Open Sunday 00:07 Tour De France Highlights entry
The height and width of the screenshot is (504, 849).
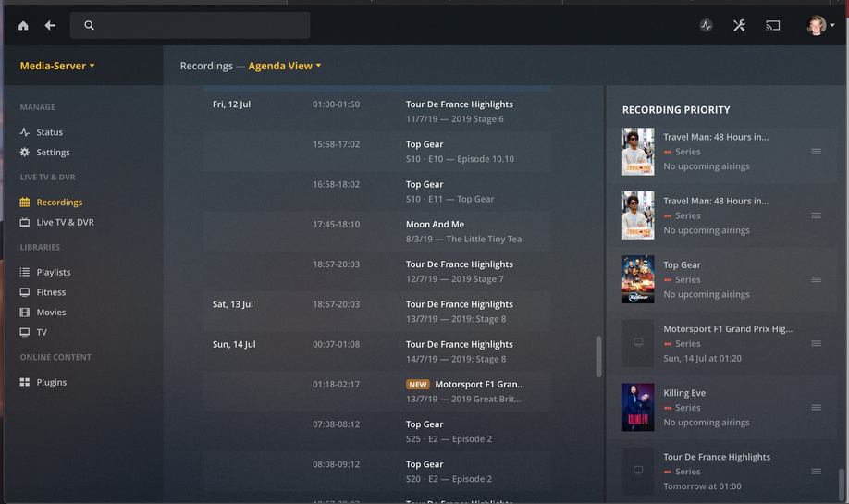click(377, 352)
